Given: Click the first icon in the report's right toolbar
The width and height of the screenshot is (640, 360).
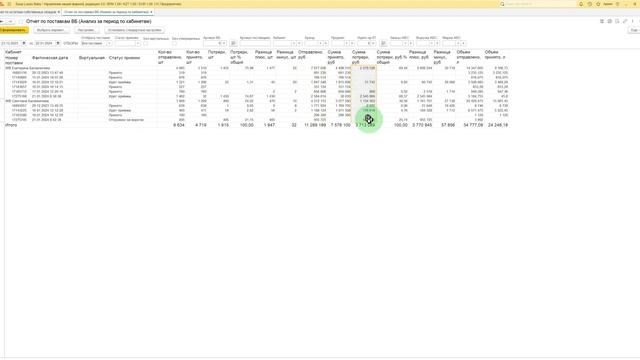Looking at the screenshot, I should [x=602, y=21].
